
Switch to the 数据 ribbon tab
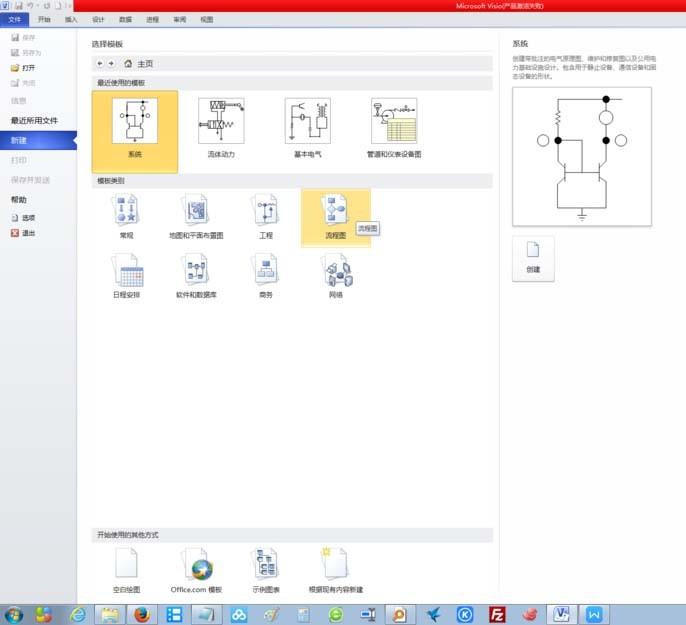point(125,20)
